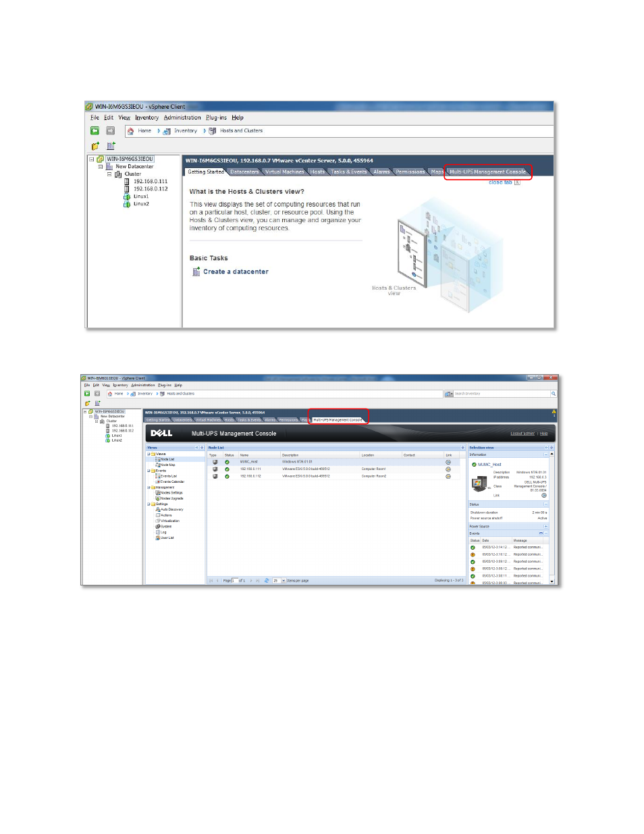Click the Inventory breadcrumb in the Getting Started window
Viewport: 644px width, 834px height.
pyautogui.click(x=186, y=131)
